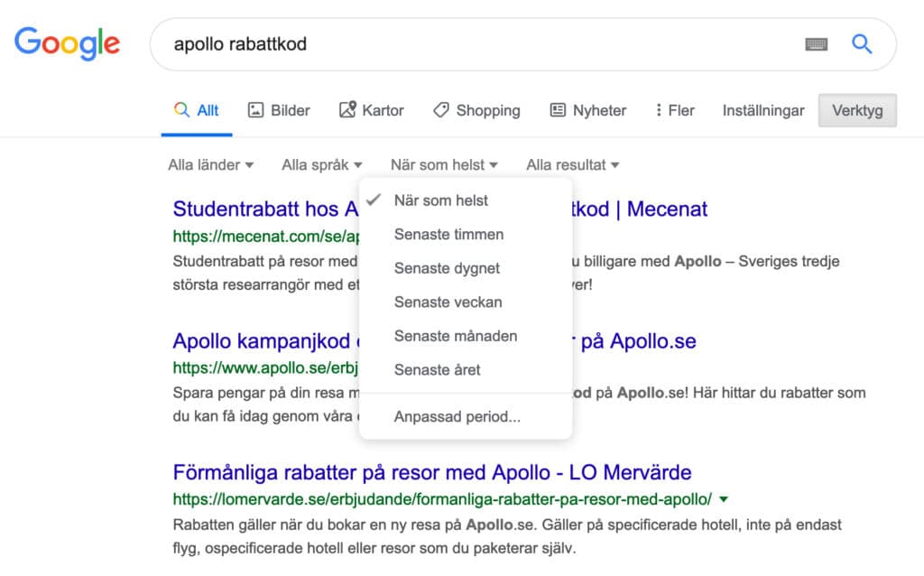Expand arrow next to lomervarde.se URL
This screenshot has width=924, height=576.
(x=724, y=499)
